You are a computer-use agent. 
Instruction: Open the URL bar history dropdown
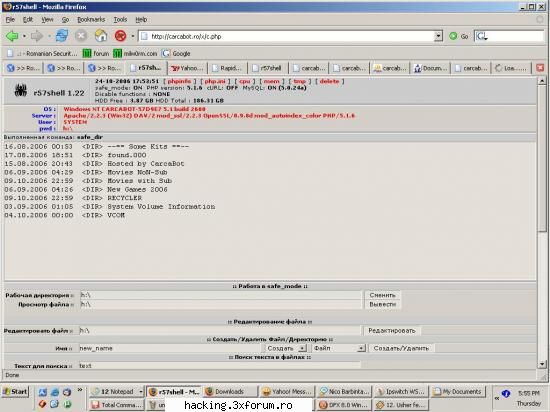pos(438,36)
